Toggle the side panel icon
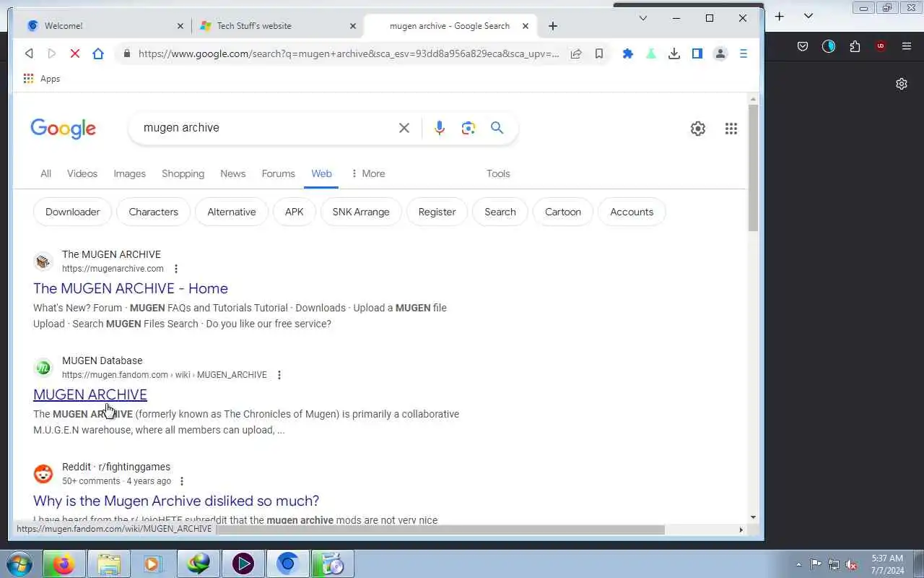This screenshot has height=578, width=924. click(697, 53)
